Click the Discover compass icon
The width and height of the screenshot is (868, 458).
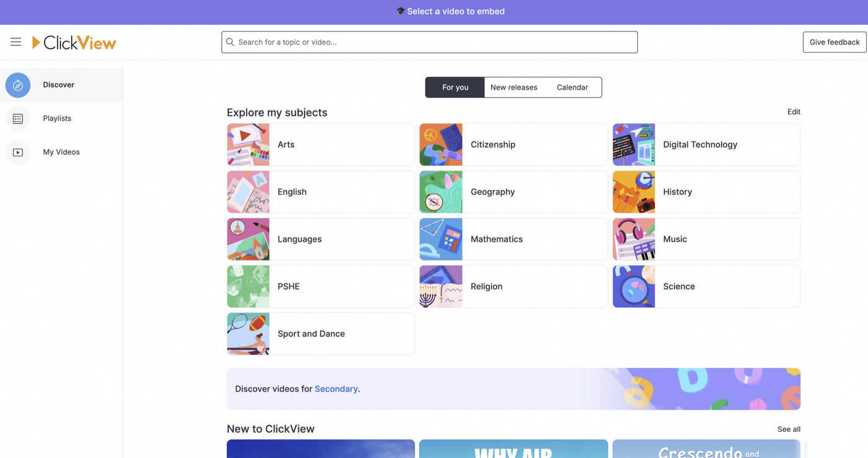coord(18,85)
